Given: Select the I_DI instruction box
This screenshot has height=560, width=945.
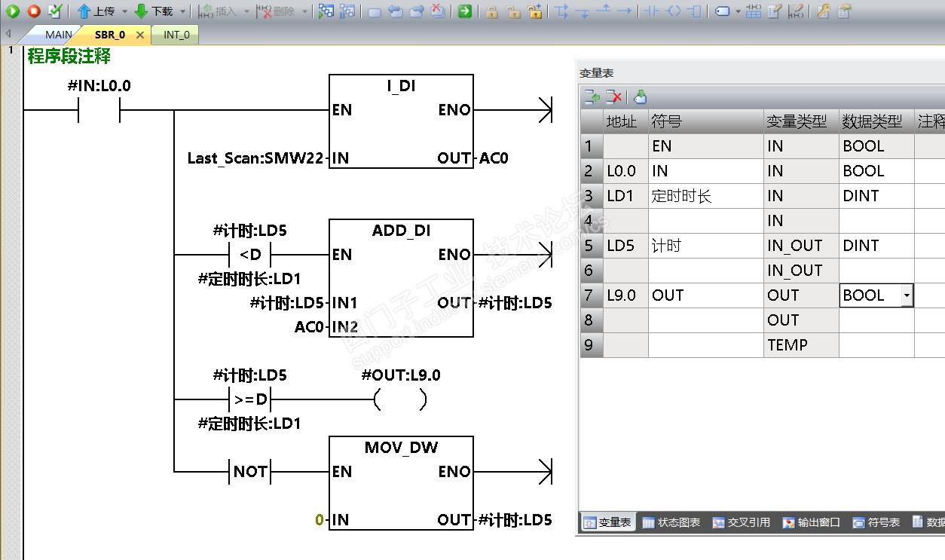Looking at the screenshot, I should 401,121.
